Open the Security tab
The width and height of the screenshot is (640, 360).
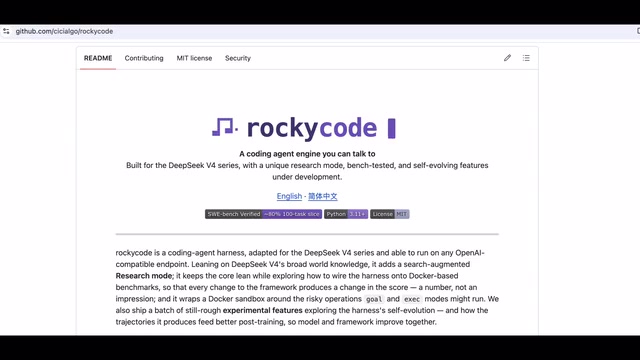click(x=238, y=58)
